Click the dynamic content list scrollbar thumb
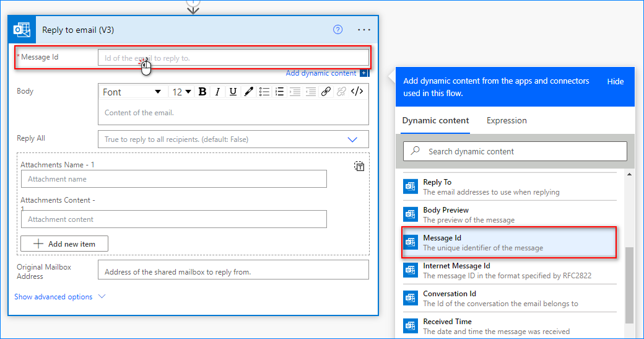 coord(629,285)
